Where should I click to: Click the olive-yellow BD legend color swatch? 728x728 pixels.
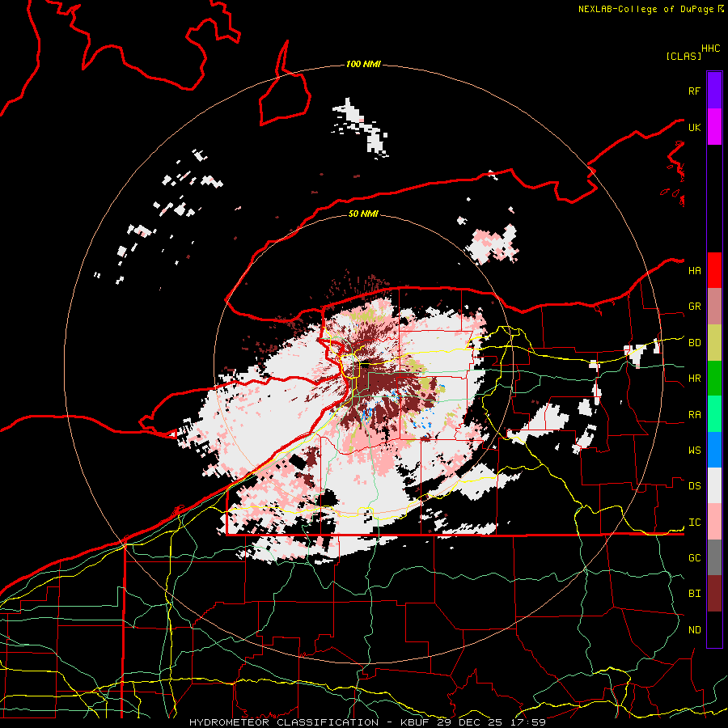pos(714,342)
